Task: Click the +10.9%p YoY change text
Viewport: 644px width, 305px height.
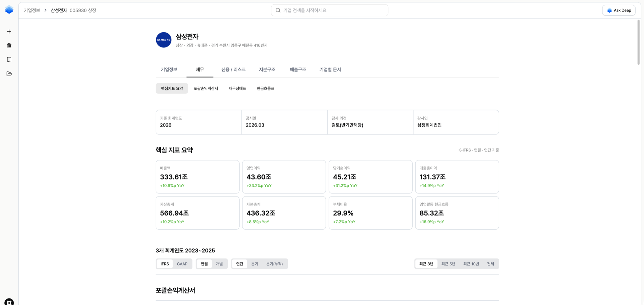Action: (x=172, y=186)
